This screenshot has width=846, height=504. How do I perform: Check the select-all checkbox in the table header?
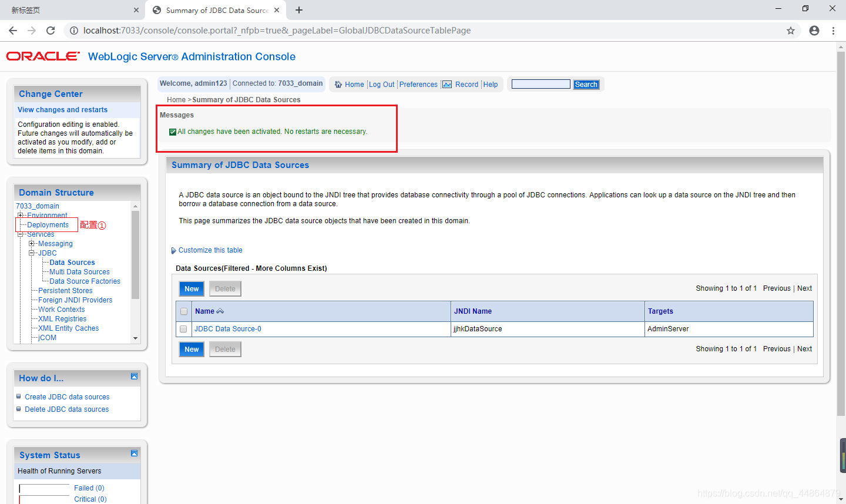pyautogui.click(x=184, y=311)
